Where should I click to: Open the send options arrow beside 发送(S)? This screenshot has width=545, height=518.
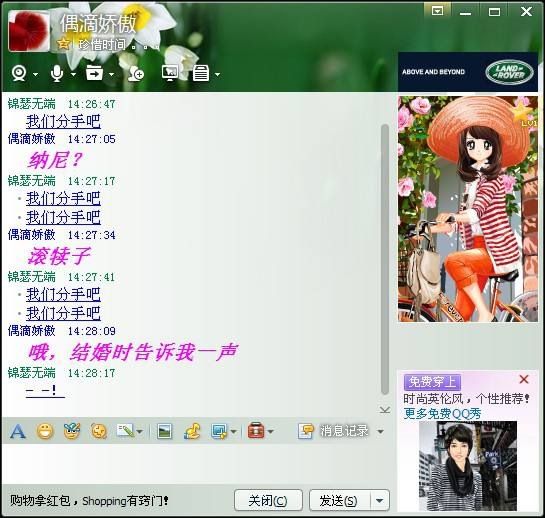(380, 501)
